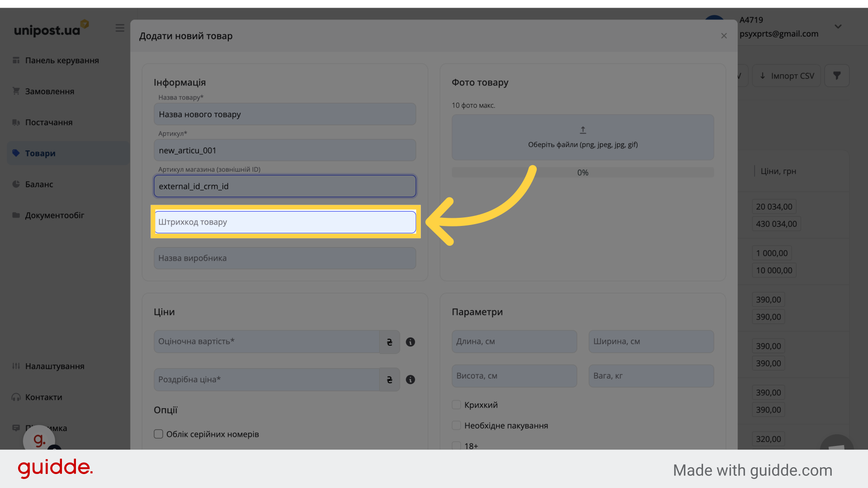This screenshot has width=868, height=488.
Task: Click the upload arrow icon in Фото товару
Action: point(583,130)
